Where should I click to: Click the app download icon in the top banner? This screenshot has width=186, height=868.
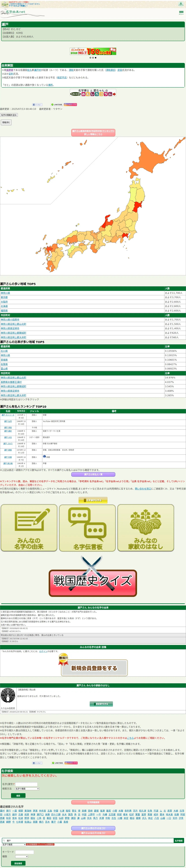coord(181,4)
